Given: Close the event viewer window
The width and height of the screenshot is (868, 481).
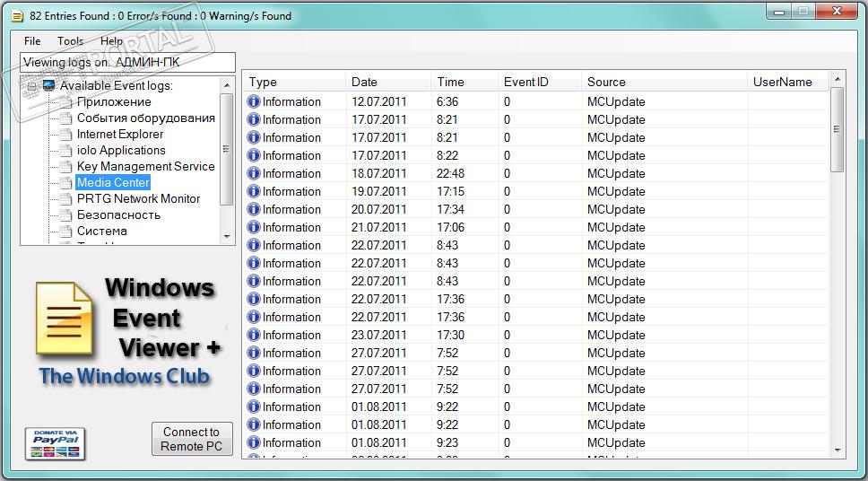Looking at the screenshot, I should pos(837,11).
